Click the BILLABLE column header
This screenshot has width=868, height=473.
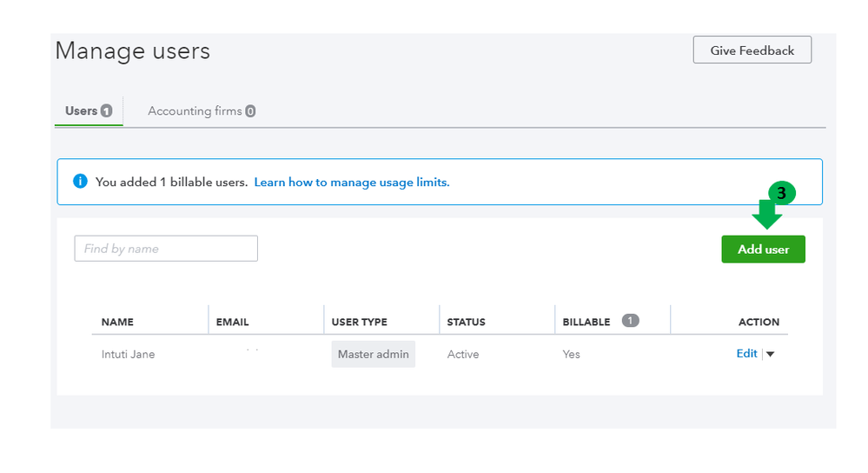(586, 322)
